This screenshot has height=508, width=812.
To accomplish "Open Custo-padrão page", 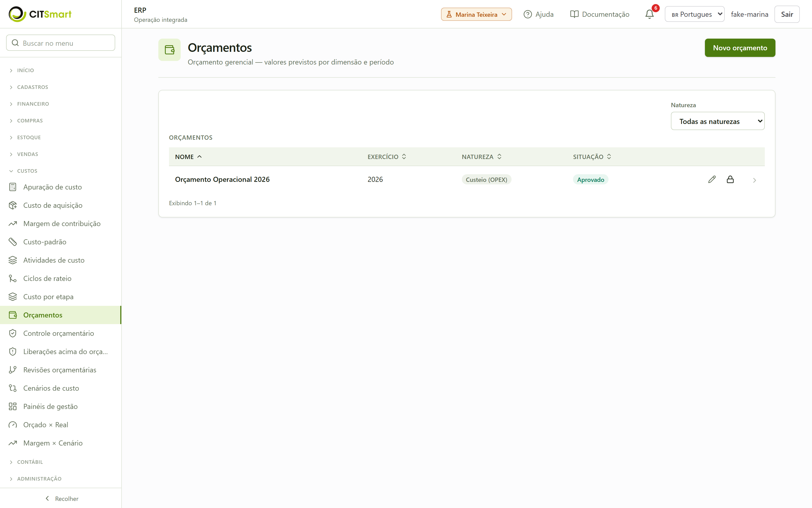I will 60,242.
